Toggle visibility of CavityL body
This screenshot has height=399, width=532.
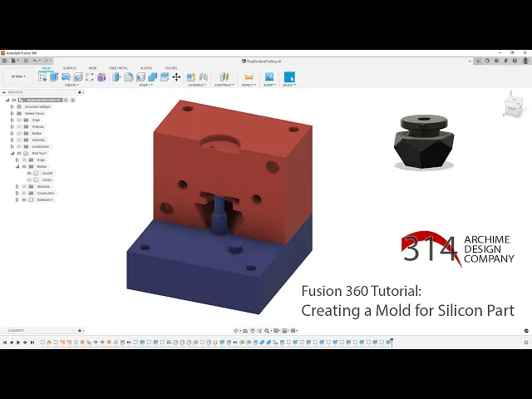(x=29, y=180)
